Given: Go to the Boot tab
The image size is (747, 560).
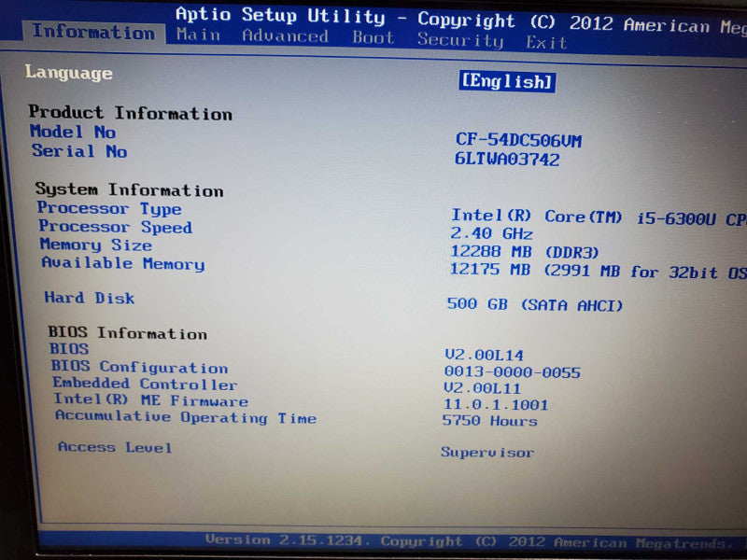Looking at the screenshot, I should tap(373, 37).
